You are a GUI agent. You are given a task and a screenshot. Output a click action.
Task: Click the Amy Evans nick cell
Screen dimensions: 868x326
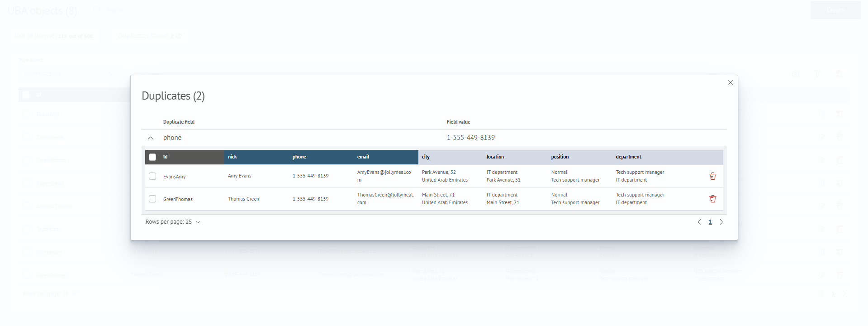(239, 176)
